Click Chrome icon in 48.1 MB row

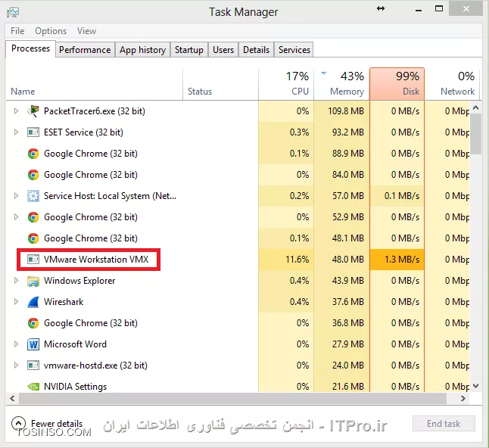point(33,238)
